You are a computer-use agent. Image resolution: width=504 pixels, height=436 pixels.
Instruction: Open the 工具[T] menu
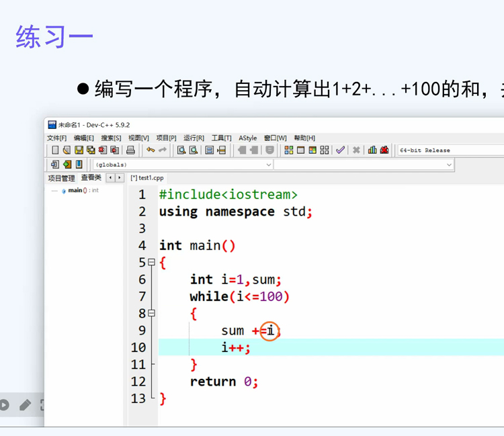pos(221,138)
